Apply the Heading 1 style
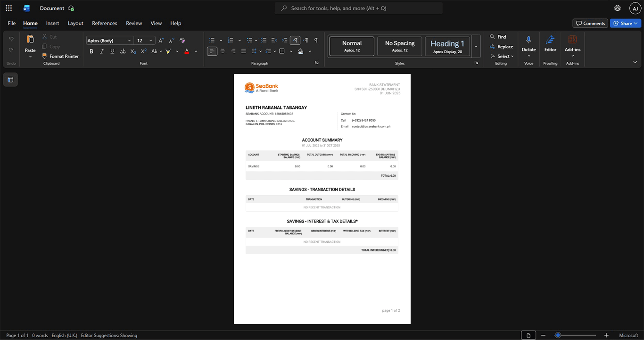The height and width of the screenshot is (340, 644). (x=447, y=46)
